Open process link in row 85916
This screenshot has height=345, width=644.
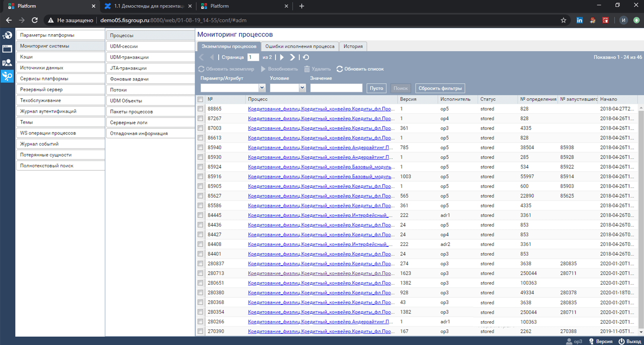pyautogui.click(x=320, y=177)
